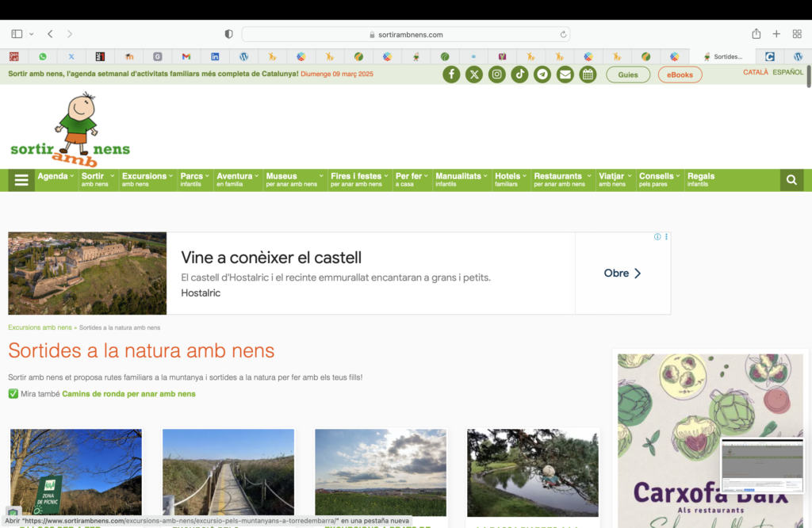Image resolution: width=812 pixels, height=528 pixels.
Task: Switch to the blue C pinned tab
Action: pos(770,56)
